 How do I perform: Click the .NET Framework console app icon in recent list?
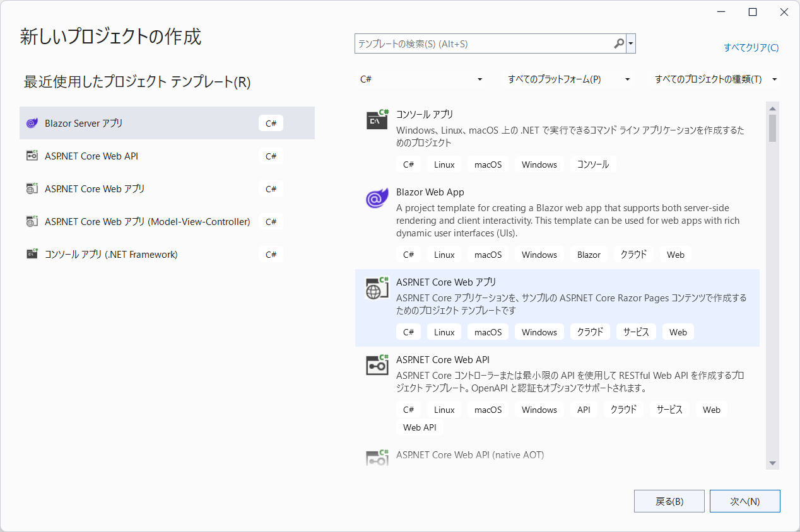(x=32, y=255)
